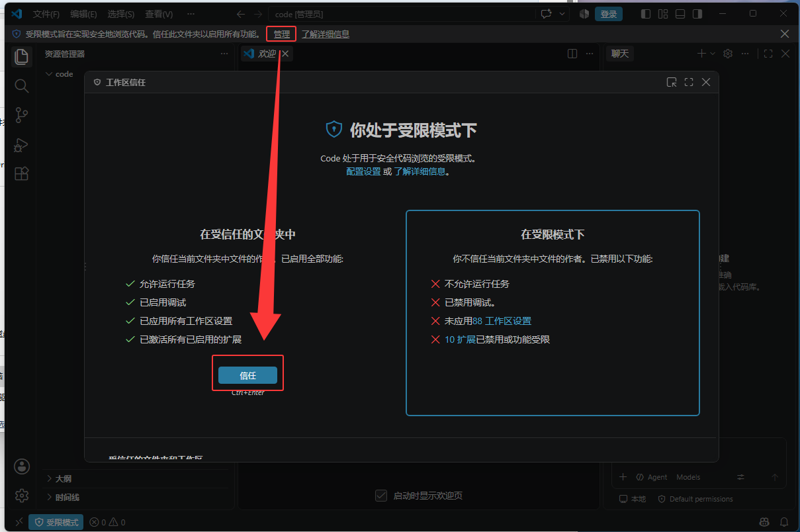Click the 受限模式 status bar indicator
The width and height of the screenshot is (800, 532).
(x=56, y=522)
